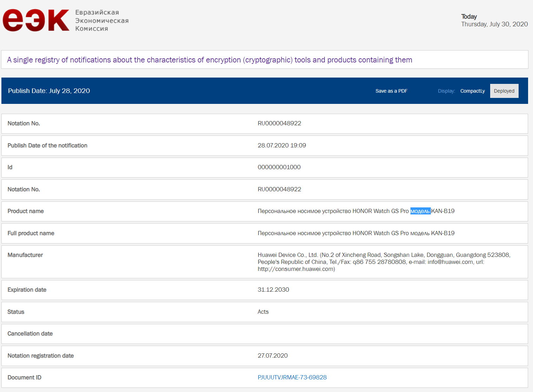Click the Cancellation date label

tap(30, 333)
